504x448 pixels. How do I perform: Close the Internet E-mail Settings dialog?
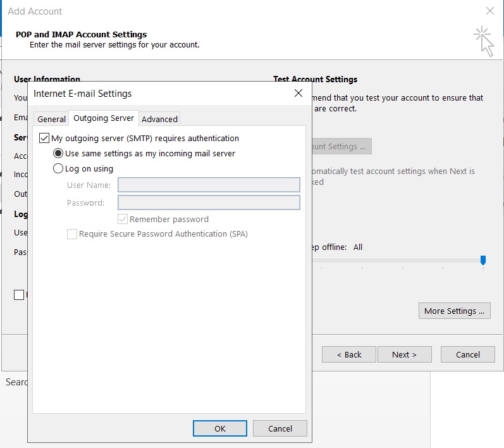click(298, 94)
